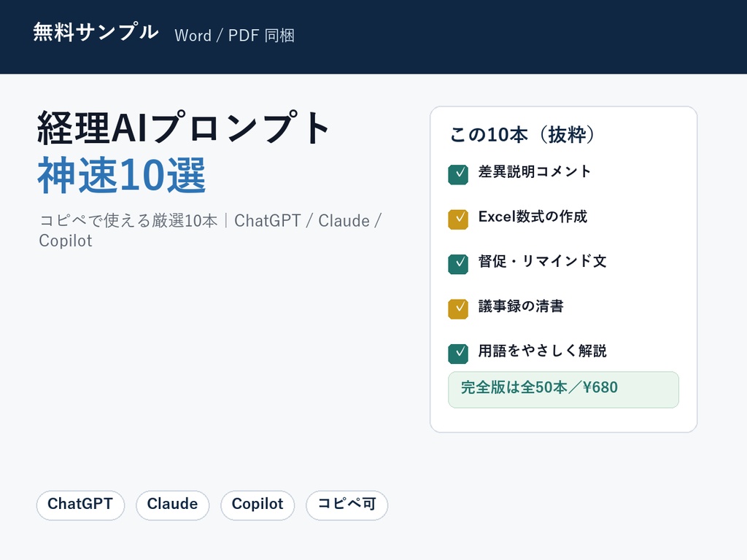747x560 pixels.
Task: Click the 用語をやさしく解説 list text
Action: coord(542,351)
